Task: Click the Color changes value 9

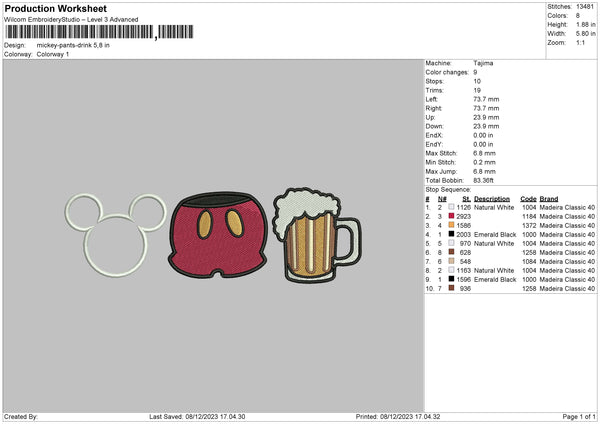Action: coord(475,72)
